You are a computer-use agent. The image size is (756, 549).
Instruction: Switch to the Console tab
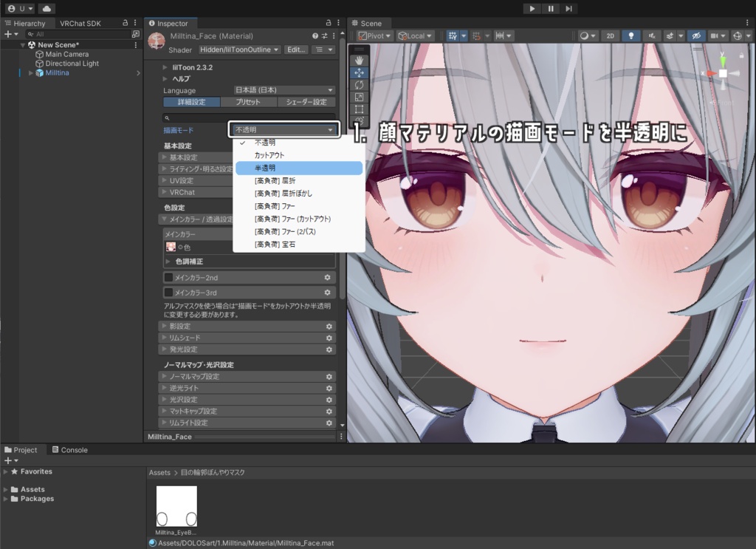click(x=70, y=450)
